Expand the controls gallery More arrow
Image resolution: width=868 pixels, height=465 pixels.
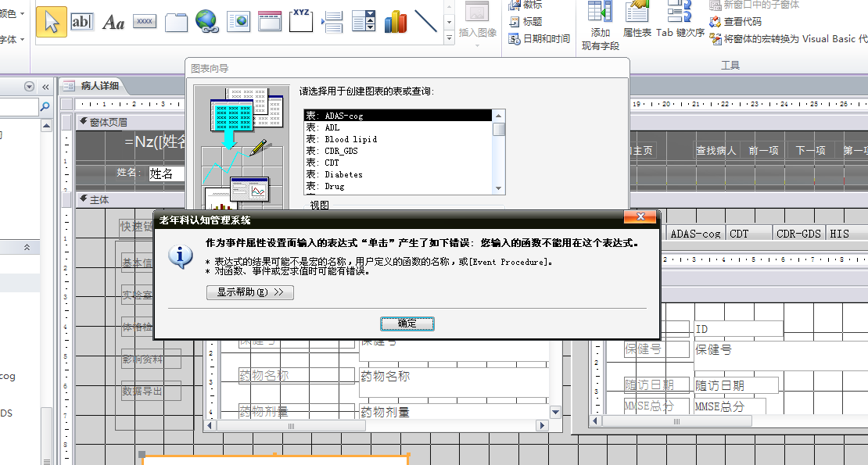[450, 38]
